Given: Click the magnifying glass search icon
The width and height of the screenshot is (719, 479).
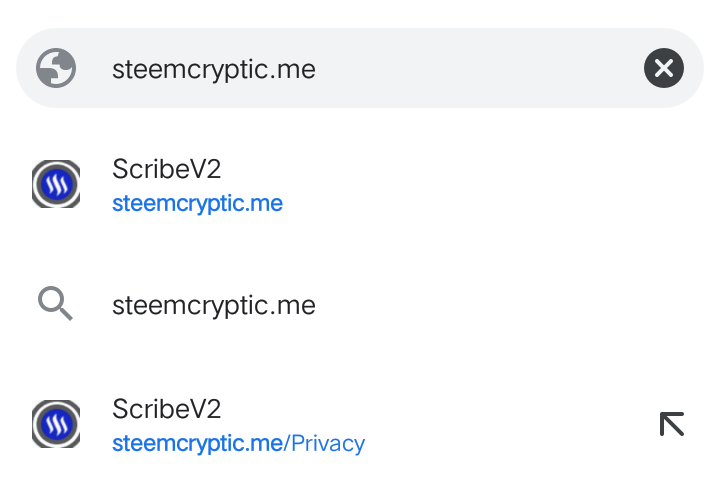Looking at the screenshot, I should 55,303.
